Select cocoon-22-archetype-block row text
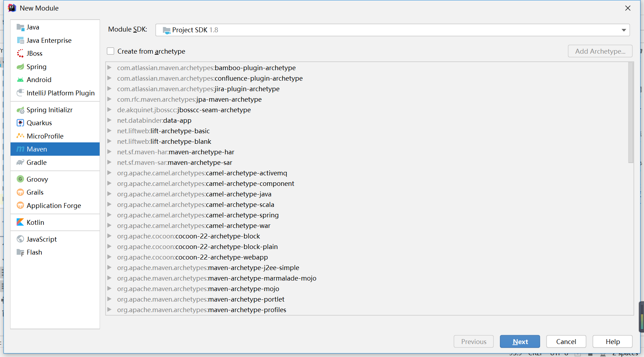 (189, 236)
